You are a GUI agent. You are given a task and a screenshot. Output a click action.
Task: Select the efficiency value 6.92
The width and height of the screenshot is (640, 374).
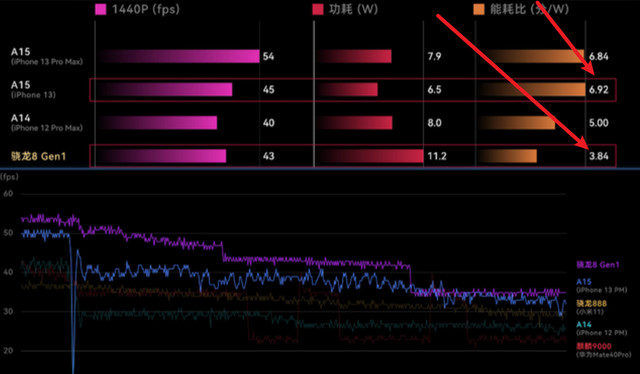point(599,89)
